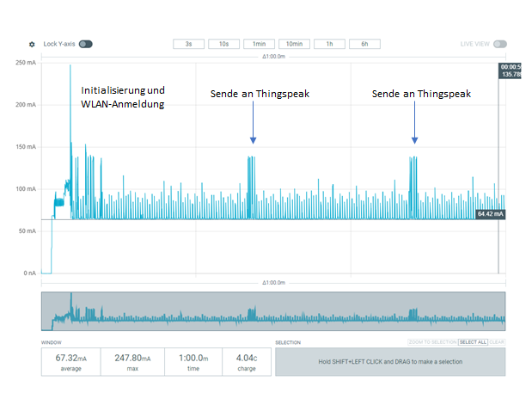Open chart settings gear icon

(x=32, y=44)
